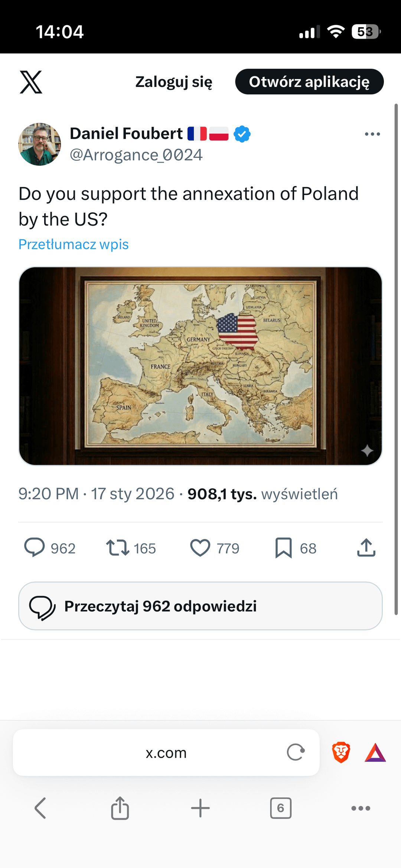Viewport: 401px width, 868px height.
Task: Expand replies via Przeczytaj 962 odpowiedzi
Action: (x=200, y=606)
